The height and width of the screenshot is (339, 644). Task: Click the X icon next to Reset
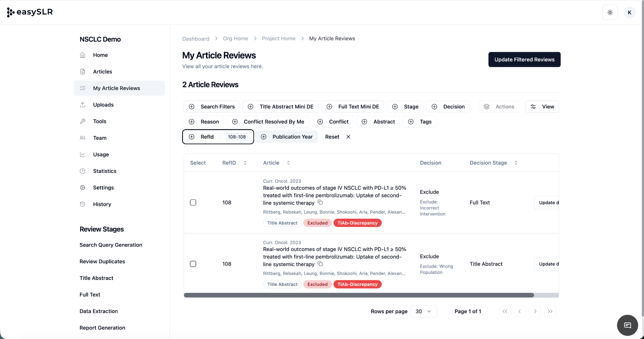[x=348, y=137]
